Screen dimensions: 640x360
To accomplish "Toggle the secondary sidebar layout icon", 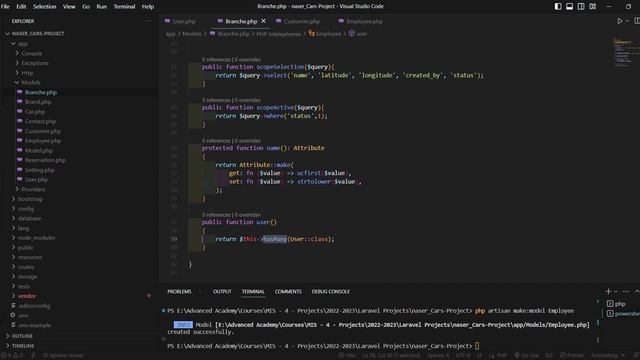I will coord(581,7).
